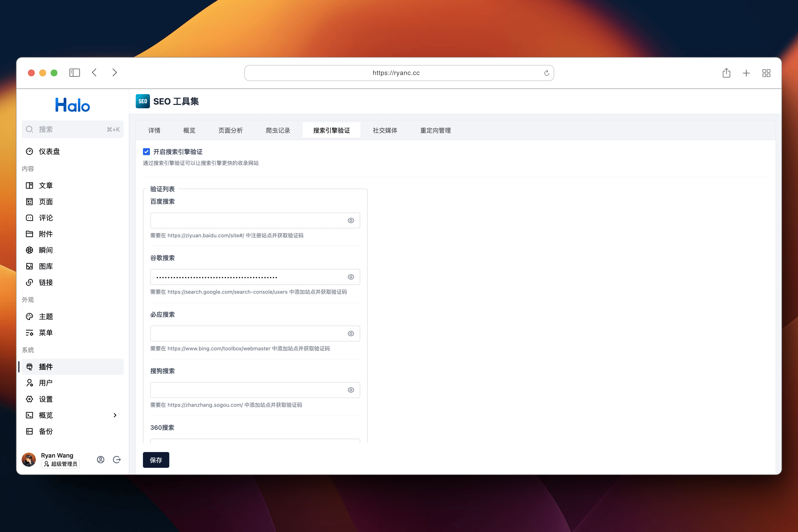This screenshot has height=532, width=798.
Task: Click the search.google.com help text
Action: 248,292
